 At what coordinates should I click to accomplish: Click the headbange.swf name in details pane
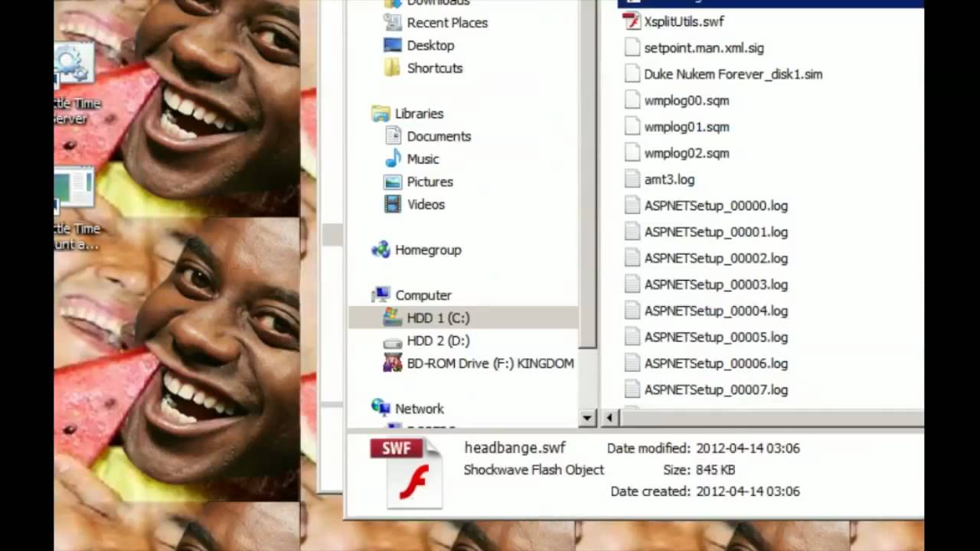click(x=514, y=448)
